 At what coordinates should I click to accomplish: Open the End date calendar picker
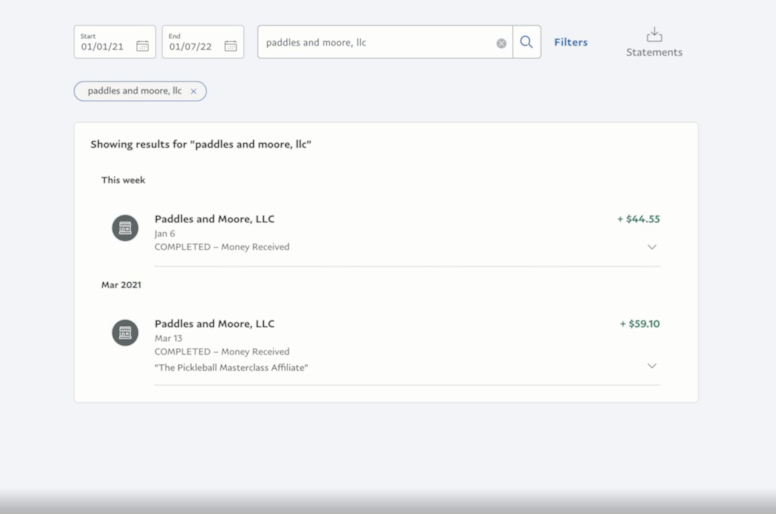(231, 46)
